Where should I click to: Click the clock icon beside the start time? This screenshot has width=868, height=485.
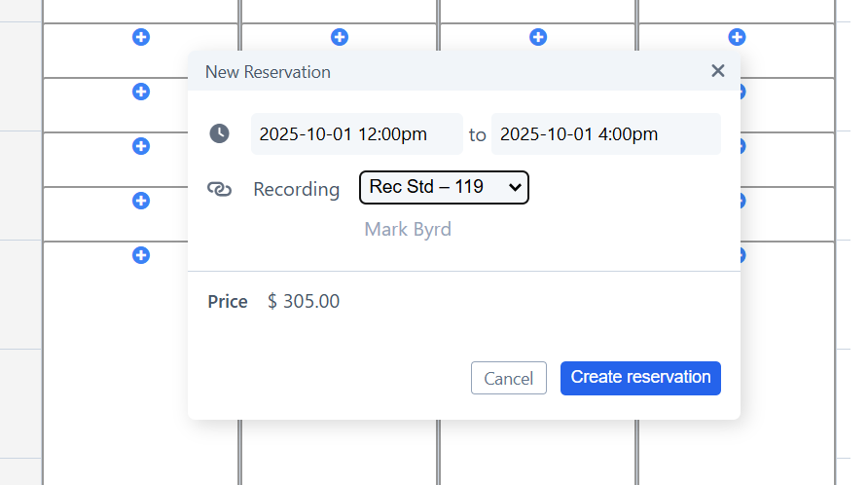pyautogui.click(x=219, y=133)
